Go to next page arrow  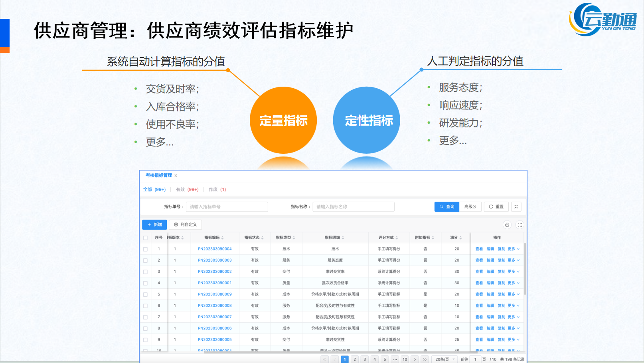click(415, 359)
